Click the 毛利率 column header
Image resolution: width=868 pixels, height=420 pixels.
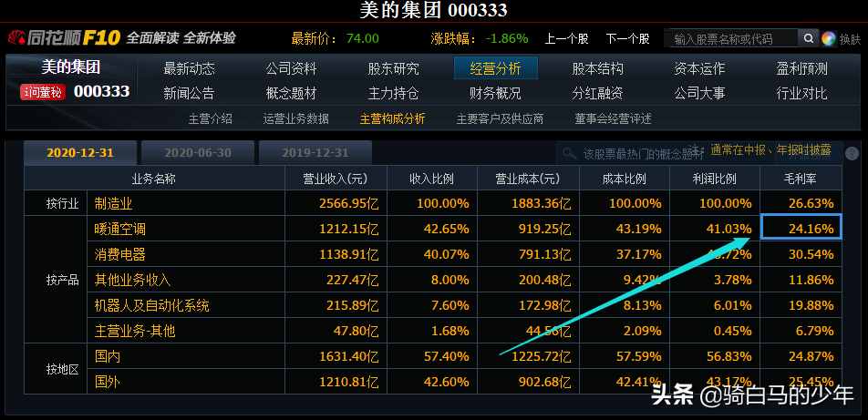tap(800, 179)
